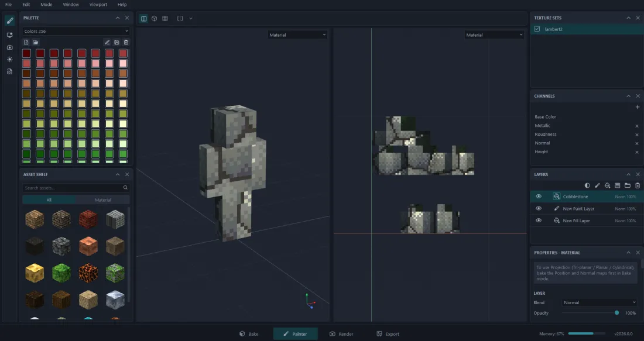Switch to Render mode

coord(341,333)
